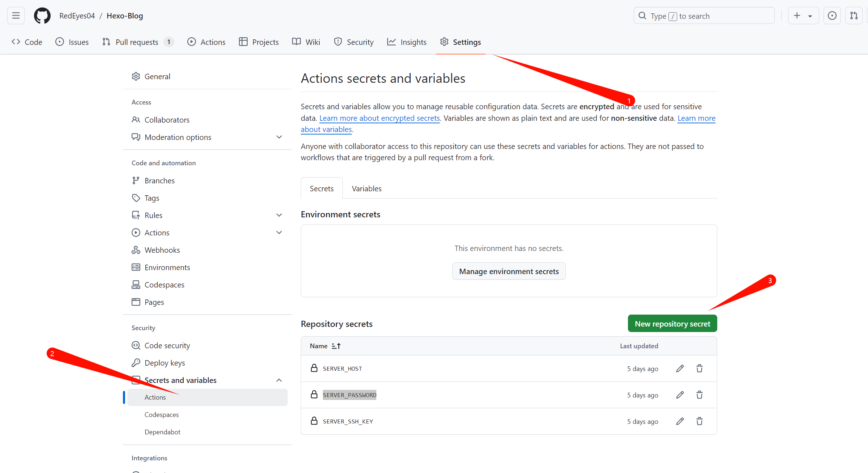Expand the Moderation options section
Screen dimensions: 868x473
pos(279,137)
